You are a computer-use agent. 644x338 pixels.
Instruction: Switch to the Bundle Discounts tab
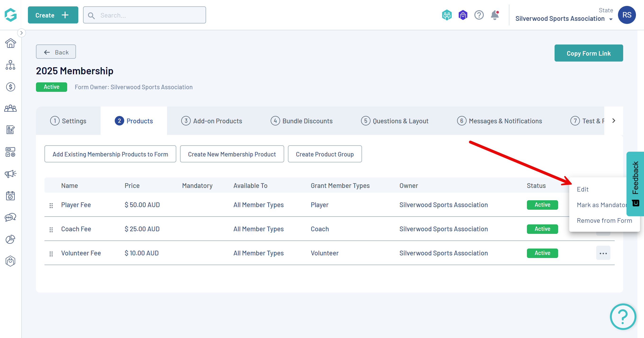point(301,121)
